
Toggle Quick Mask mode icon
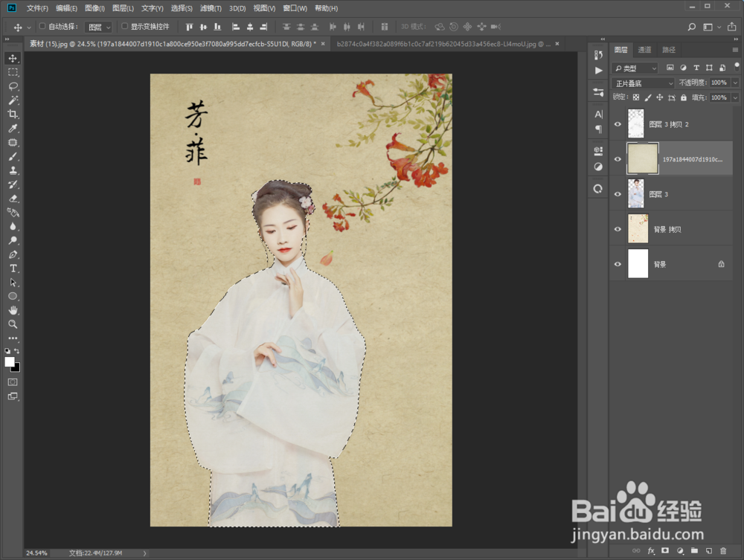point(13,382)
